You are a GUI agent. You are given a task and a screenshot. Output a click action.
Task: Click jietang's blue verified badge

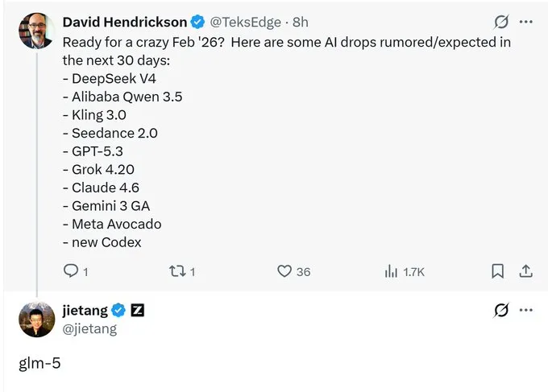point(118,311)
